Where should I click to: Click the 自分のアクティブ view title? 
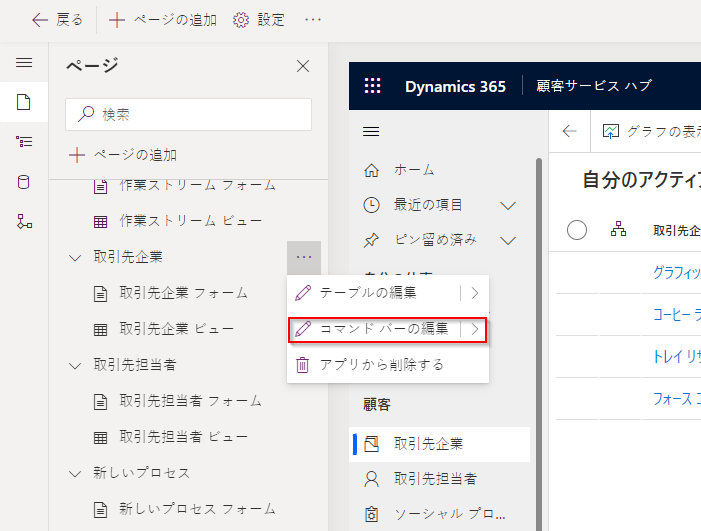pos(642,180)
